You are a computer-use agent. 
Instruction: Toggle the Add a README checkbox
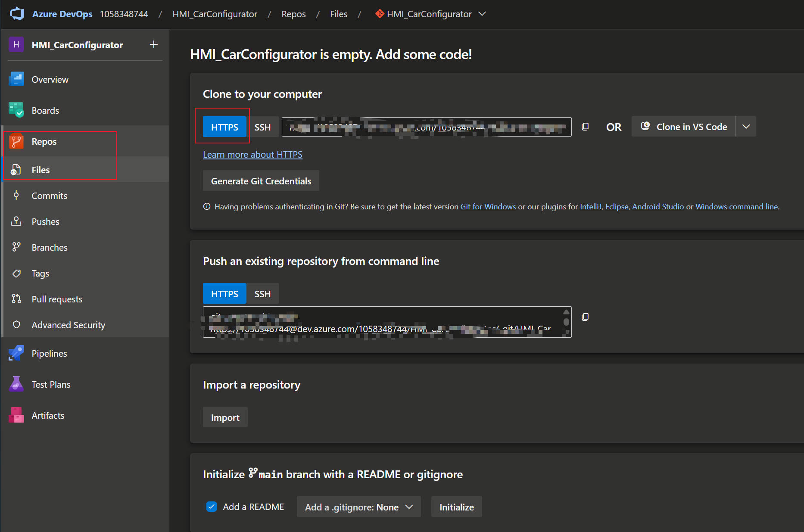212,507
